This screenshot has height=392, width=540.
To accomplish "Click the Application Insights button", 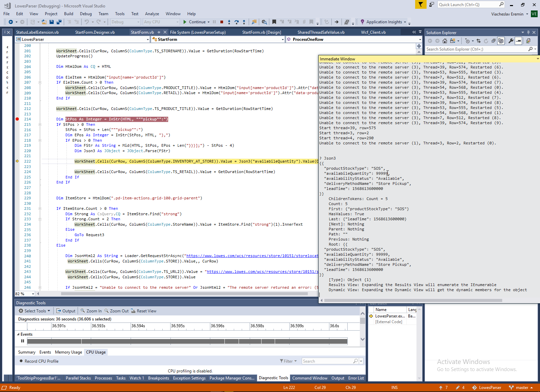I will pos(384,22).
